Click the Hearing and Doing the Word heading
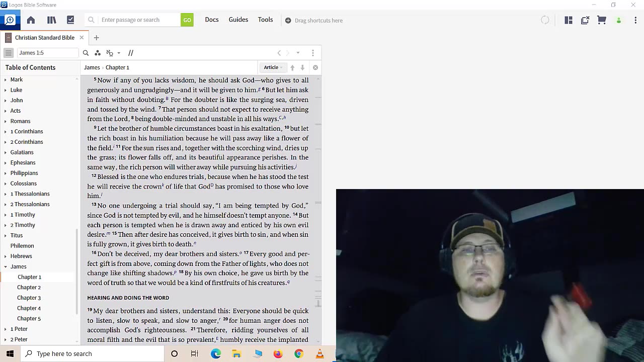 click(128, 298)
